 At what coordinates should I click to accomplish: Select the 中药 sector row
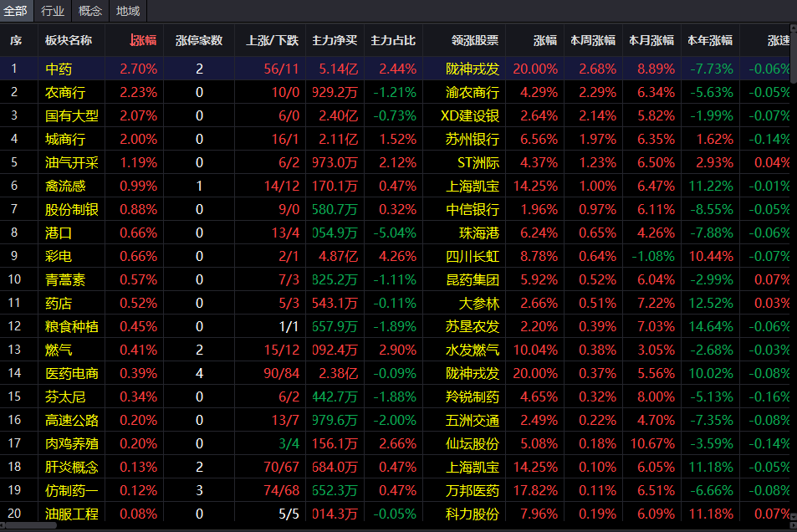pos(395,69)
